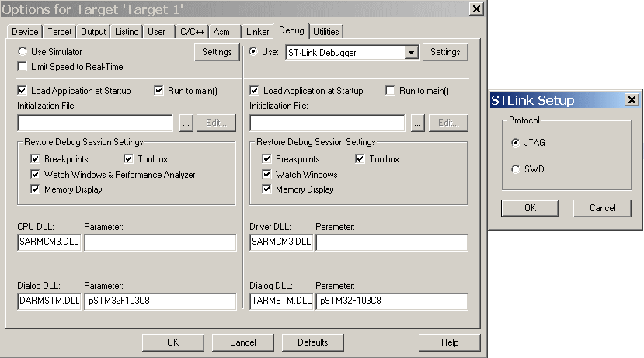The width and height of the screenshot is (644, 358).
Task: Open simulator Settings button
Action: 217,52
